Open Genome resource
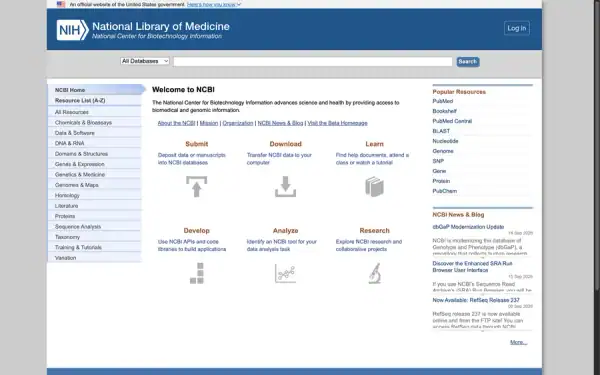The height and width of the screenshot is (375, 600). point(443,151)
